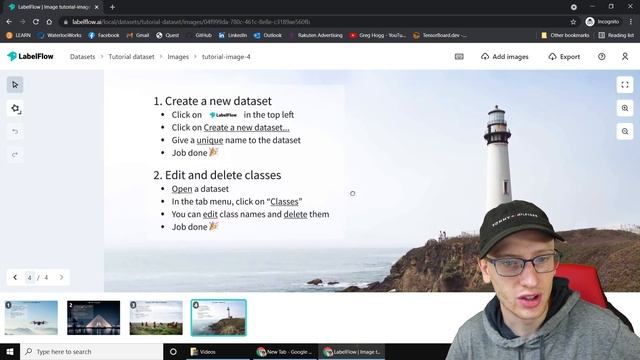
Task: Undo the last action
Action: tap(15, 131)
